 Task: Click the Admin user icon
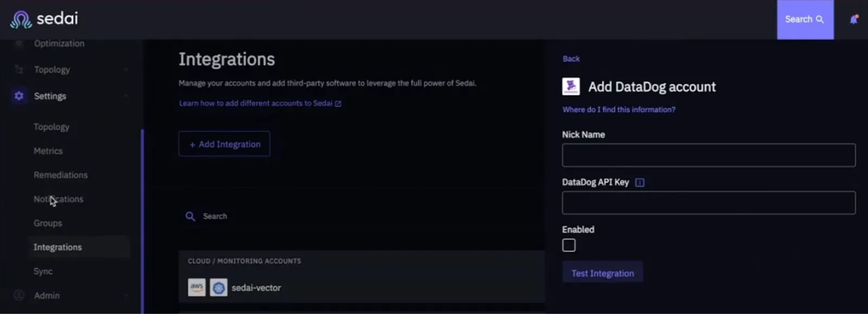click(x=19, y=295)
